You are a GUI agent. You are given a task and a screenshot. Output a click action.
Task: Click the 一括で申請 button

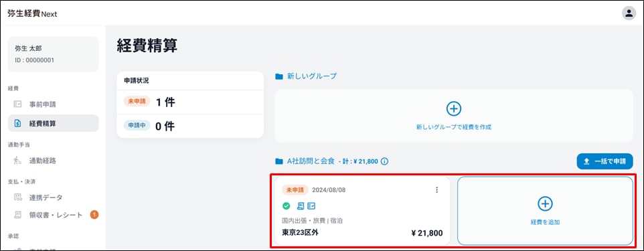[605, 161]
